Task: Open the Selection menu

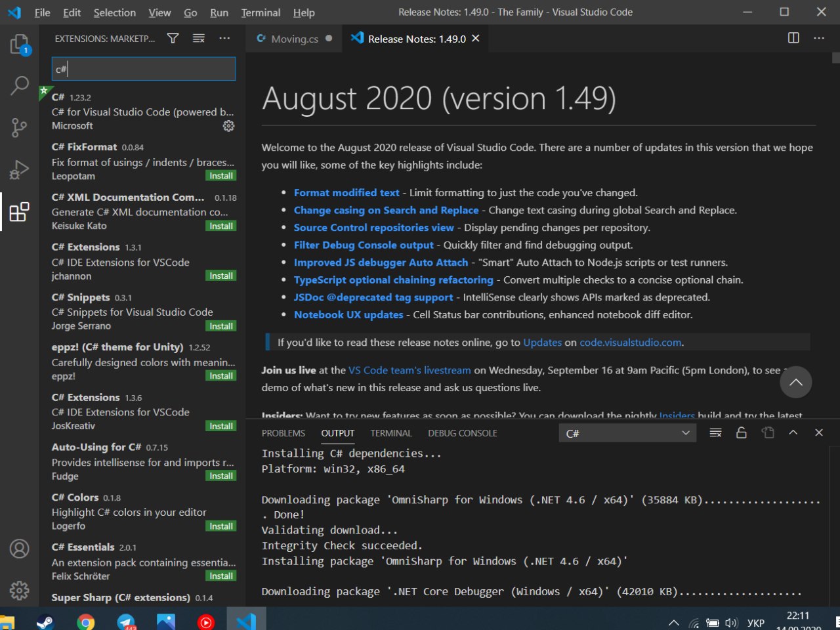Action: pyautogui.click(x=115, y=12)
